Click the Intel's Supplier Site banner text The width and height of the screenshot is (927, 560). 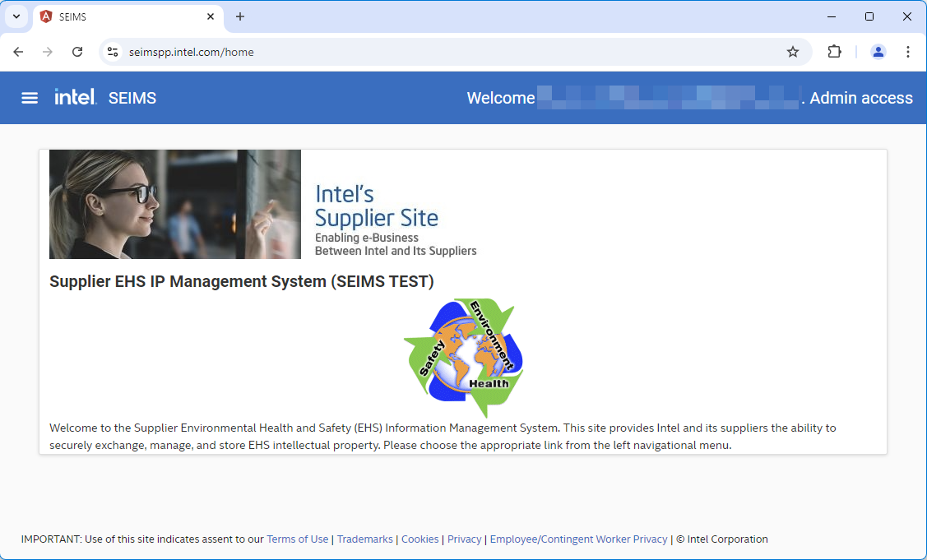396,220
